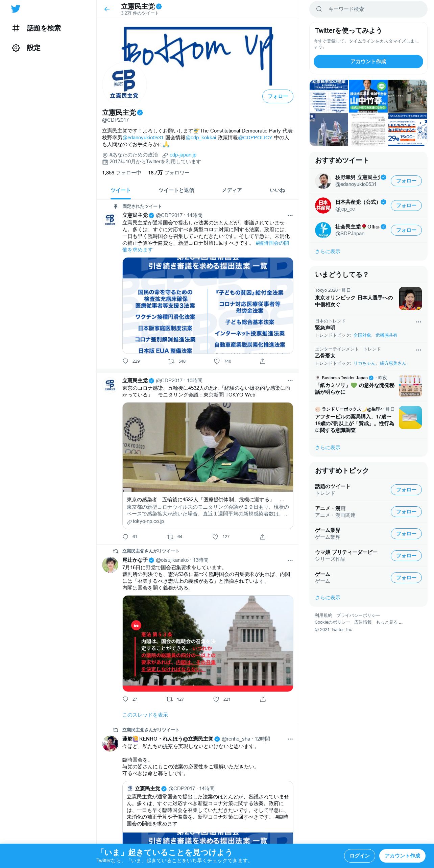Open @edanoyukio0531 mention in bio
The image size is (434, 868).
143,138
